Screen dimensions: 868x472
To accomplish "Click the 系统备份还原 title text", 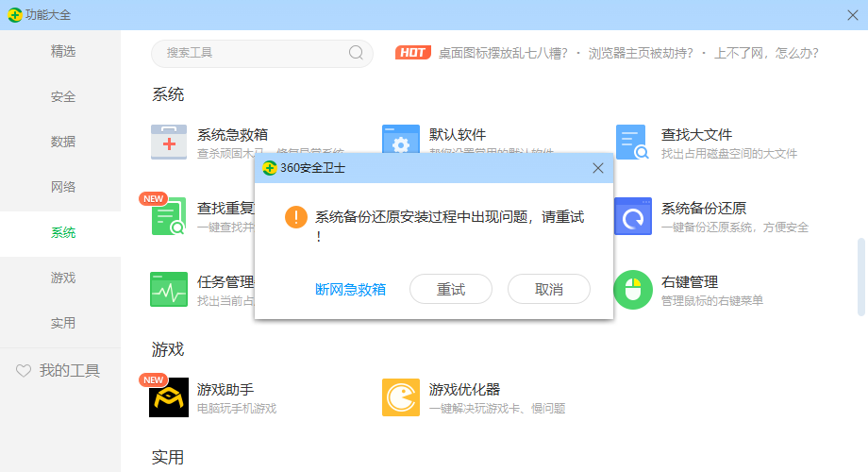I will click(704, 209).
